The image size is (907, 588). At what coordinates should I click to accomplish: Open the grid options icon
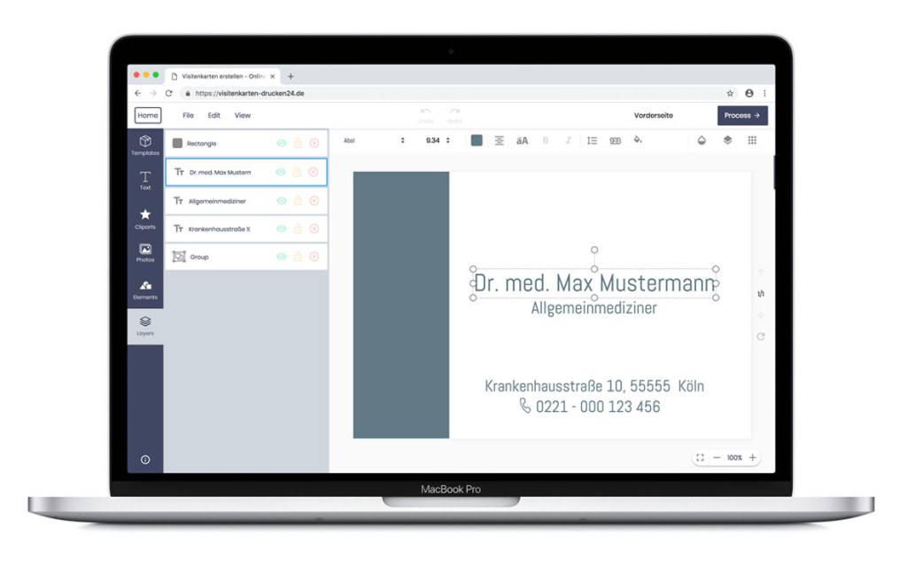click(752, 140)
